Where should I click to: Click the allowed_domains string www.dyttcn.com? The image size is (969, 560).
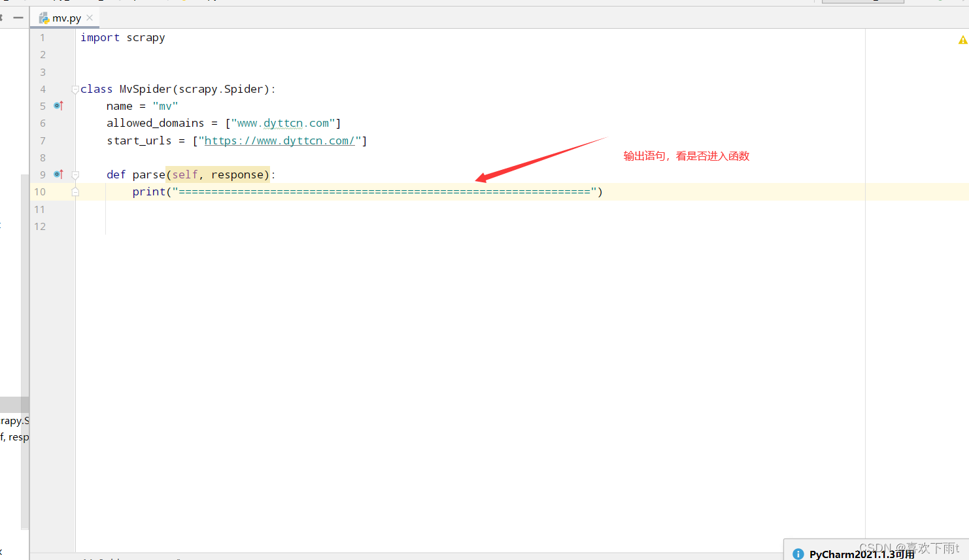283,123
